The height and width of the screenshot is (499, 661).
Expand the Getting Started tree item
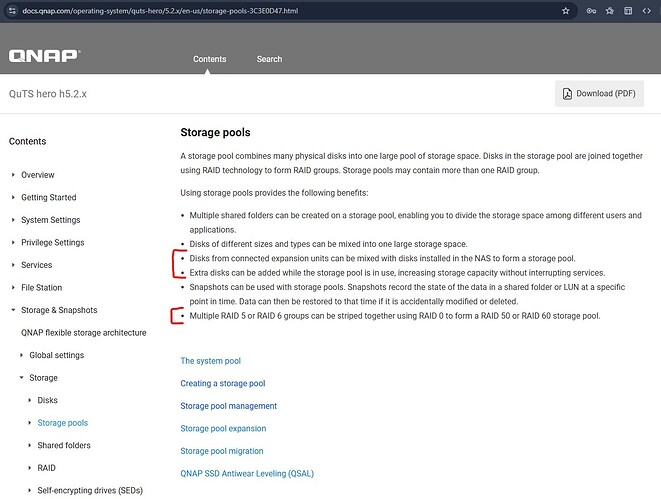pos(48,198)
